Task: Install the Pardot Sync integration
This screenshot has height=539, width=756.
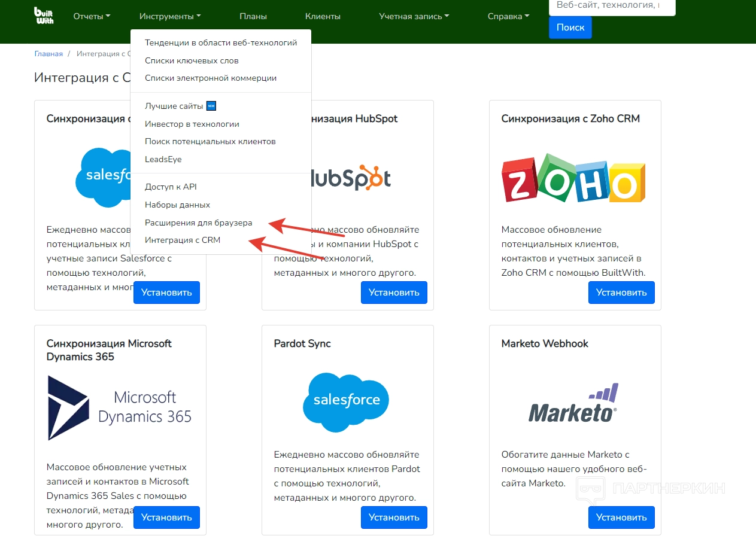Action: [x=394, y=517]
